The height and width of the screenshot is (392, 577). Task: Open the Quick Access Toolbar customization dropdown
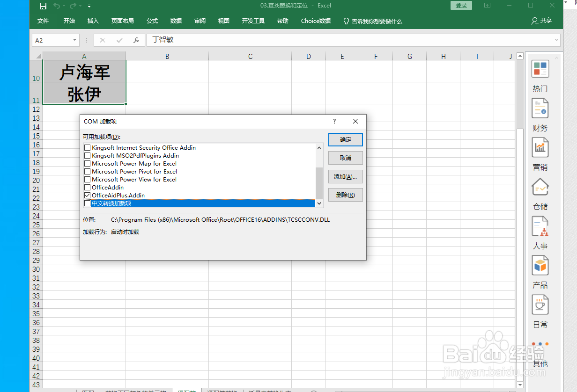point(89,6)
